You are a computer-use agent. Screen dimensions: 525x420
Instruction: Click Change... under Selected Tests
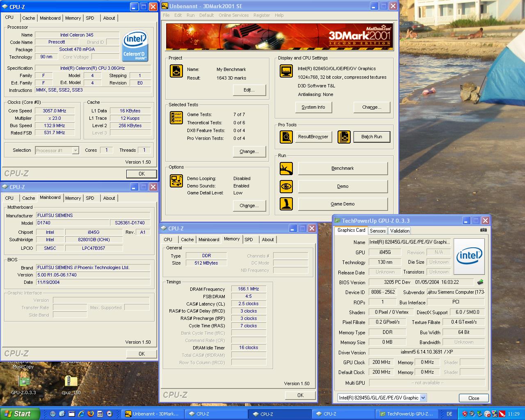pos(249,152)
